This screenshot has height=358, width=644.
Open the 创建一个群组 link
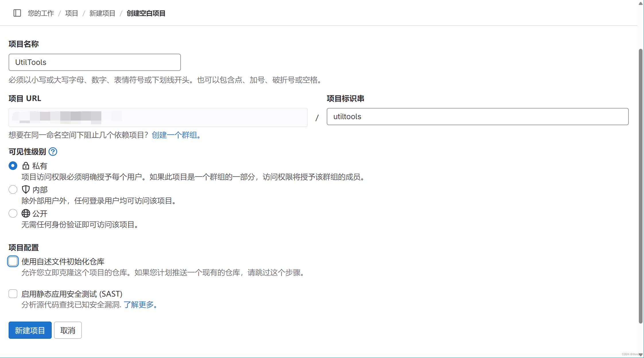176,135
